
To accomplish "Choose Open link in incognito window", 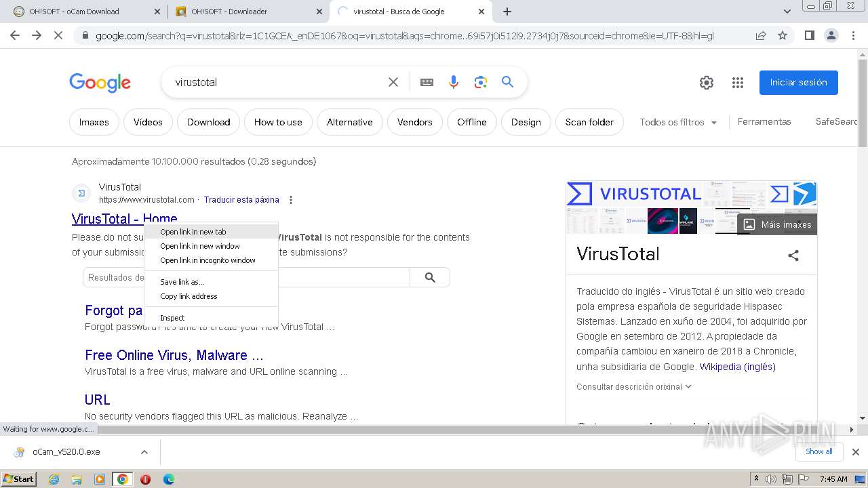I will tap(212, 260).
